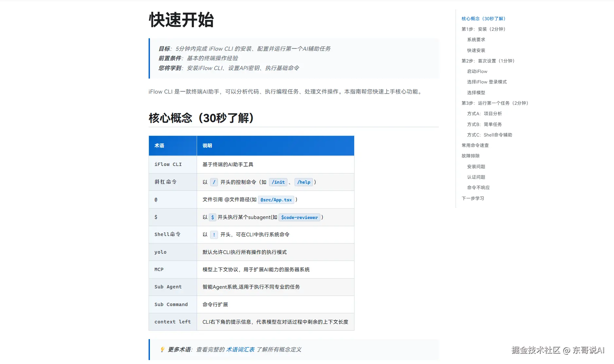
Task: Expand 第3步：运行第一个任务（2分钟）section
Action: tap(495, 103)
